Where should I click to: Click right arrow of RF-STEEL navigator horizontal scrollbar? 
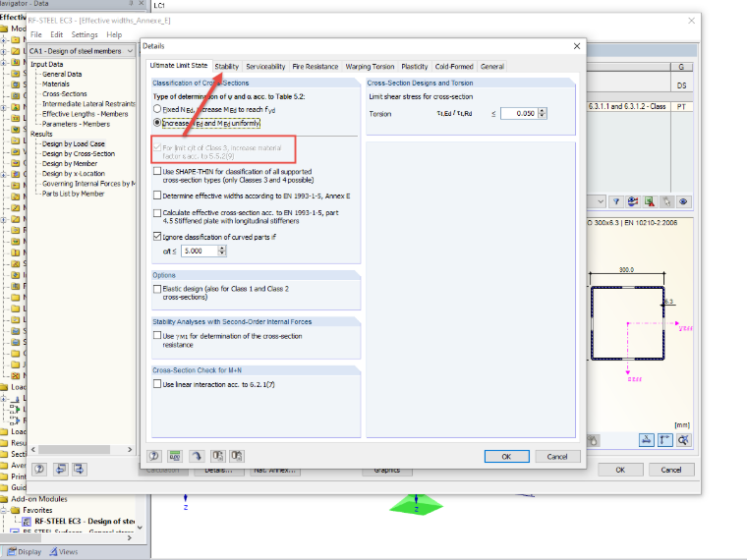pyautogui.click(x=130, y=450)
